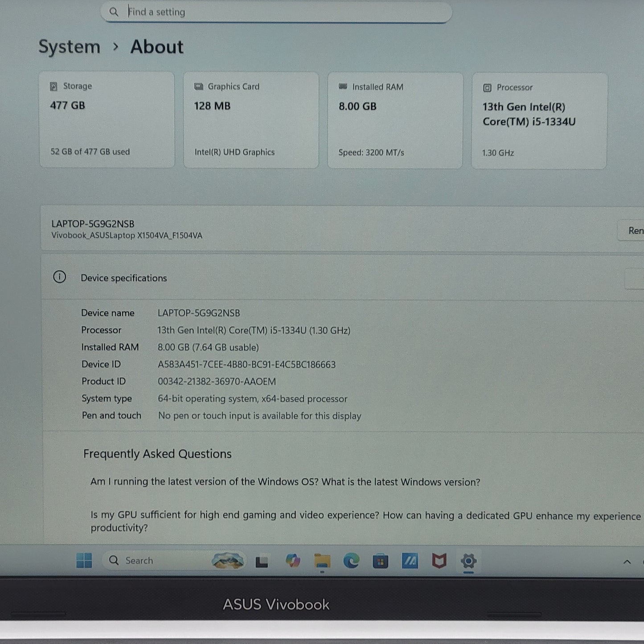
Task: Select System in the breadcrumb
Action: click(69, 46)
